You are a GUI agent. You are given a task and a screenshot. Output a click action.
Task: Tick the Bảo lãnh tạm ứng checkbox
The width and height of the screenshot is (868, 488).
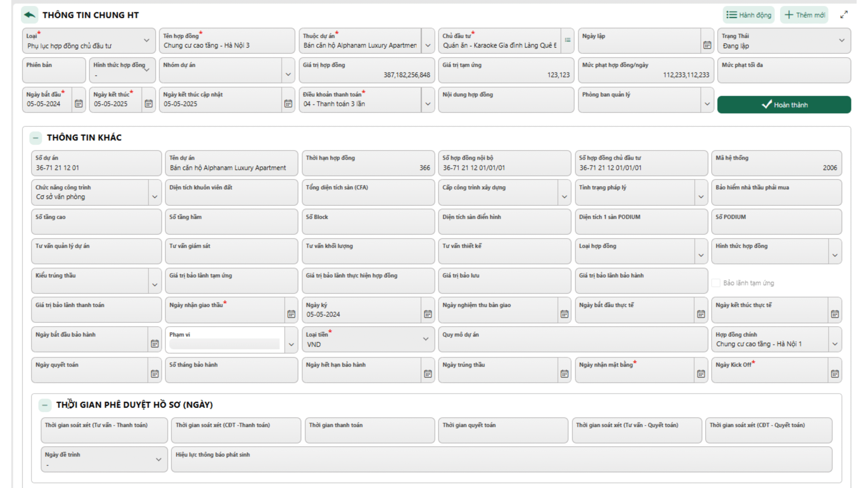pyautogui.click(x=716, y=283)
